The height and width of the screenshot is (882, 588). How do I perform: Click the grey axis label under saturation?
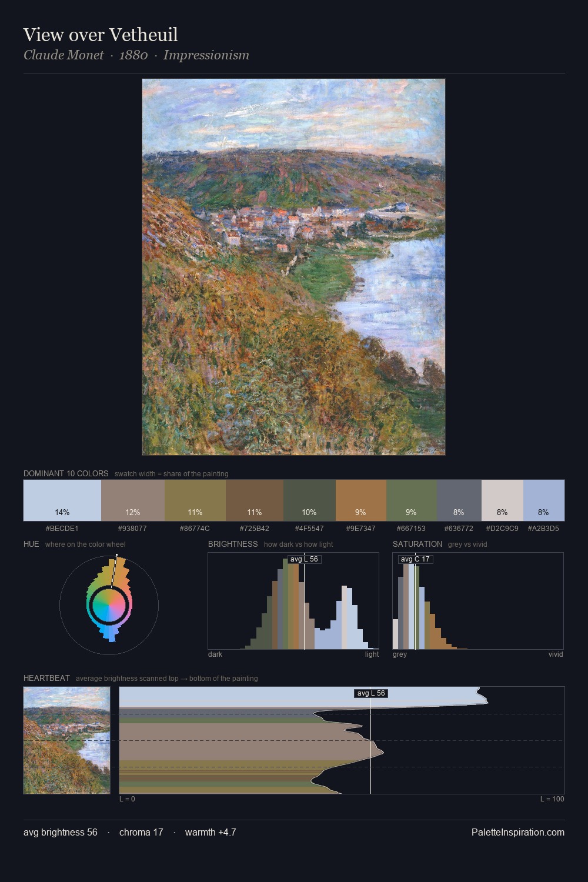coord(400,654)
